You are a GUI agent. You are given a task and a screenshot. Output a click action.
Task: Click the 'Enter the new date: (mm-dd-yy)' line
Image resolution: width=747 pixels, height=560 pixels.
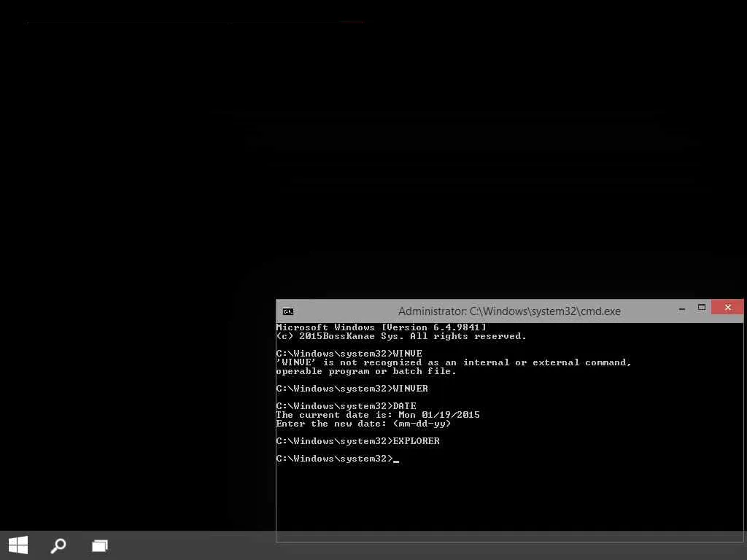coord(363,424)
